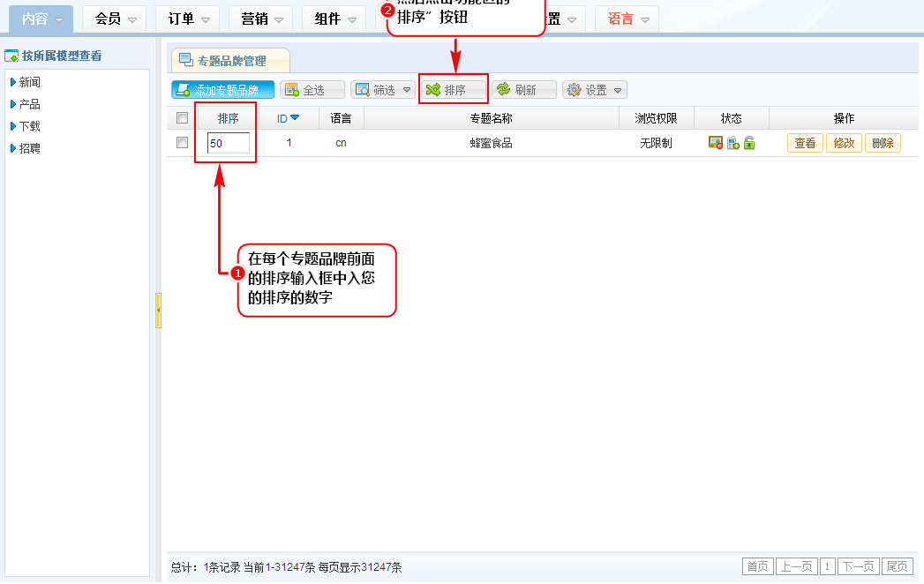Screen dimensions: 924x584
Task: Check the 蜂蜜食品 row checkbox
Action: pos(182,142)
